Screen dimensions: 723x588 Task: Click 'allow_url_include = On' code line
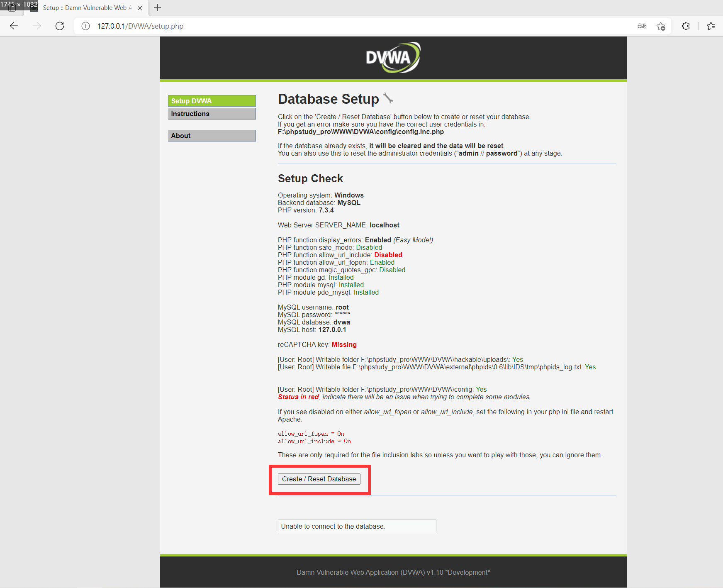click(314, 441)
